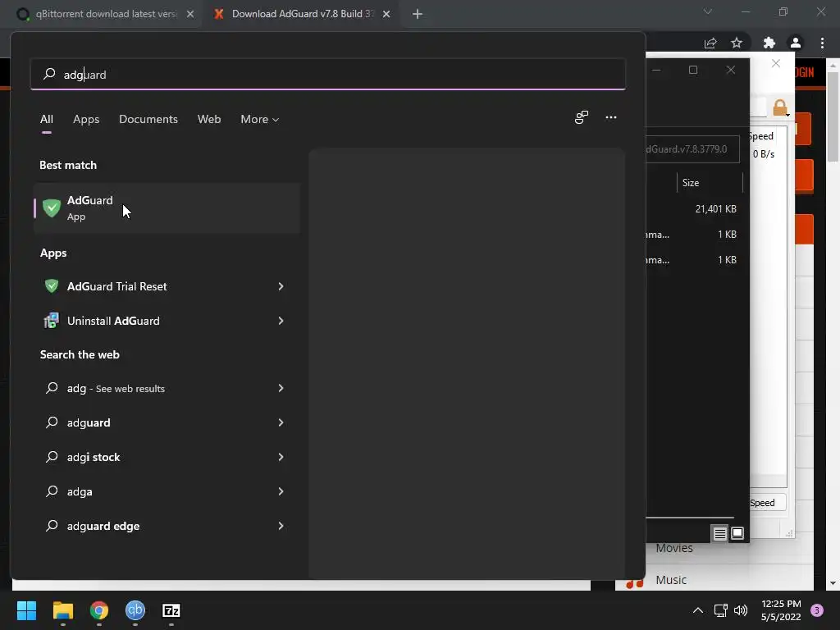
Task: Click into the Windows search input field
Action: 328,74
